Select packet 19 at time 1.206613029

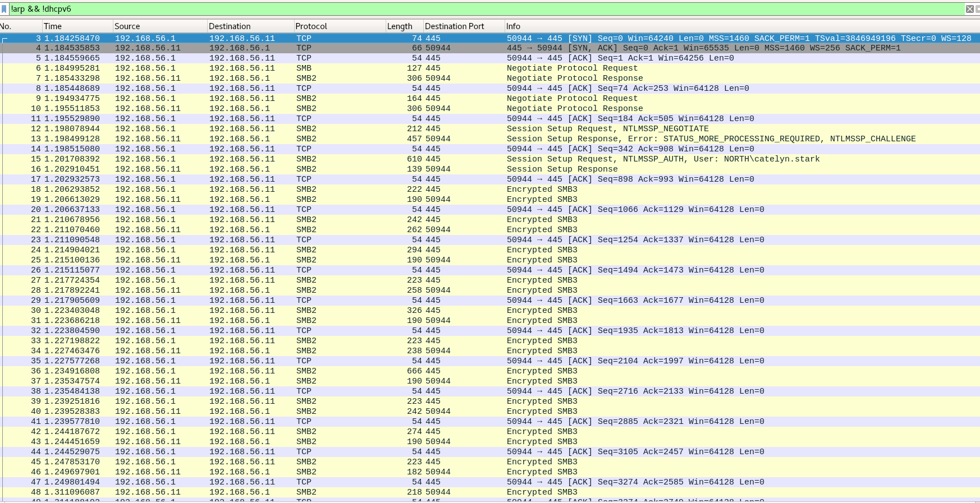coord(490,200)
